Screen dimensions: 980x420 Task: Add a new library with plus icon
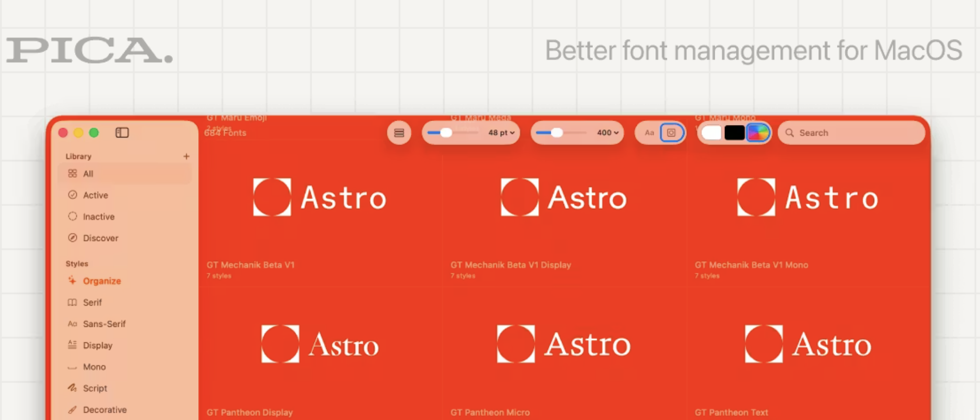[x=187, y=156]
